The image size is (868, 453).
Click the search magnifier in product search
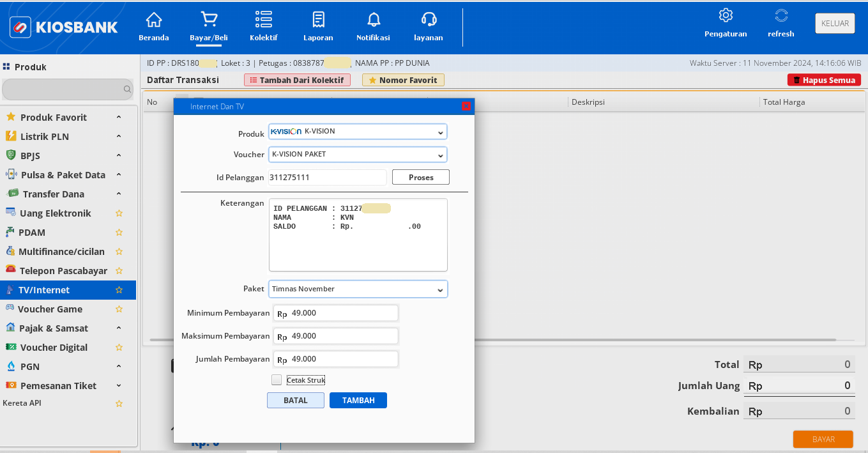tap(127, 90)
